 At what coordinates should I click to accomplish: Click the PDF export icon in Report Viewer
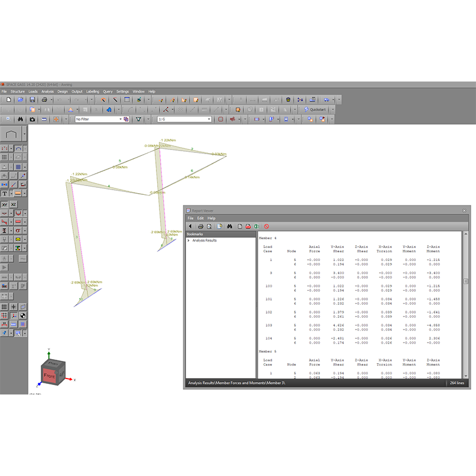[248, 226]
